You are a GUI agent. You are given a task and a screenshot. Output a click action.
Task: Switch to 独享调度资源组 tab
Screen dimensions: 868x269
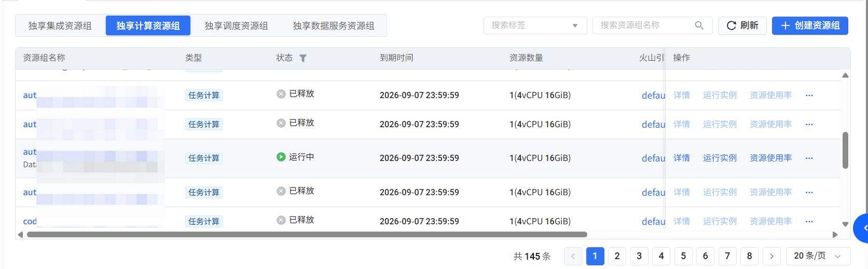(236, 25)
